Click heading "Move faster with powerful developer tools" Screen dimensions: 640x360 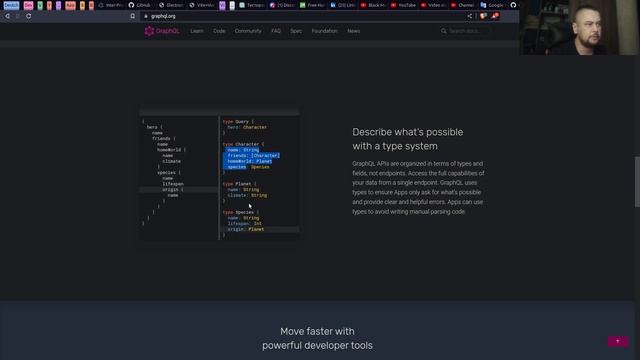317,338
